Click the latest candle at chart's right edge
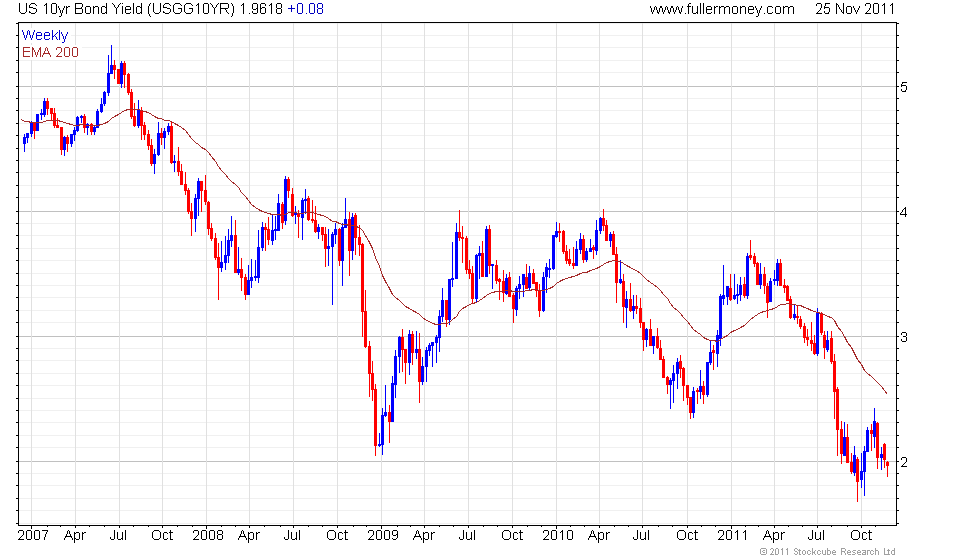The width and height of the screenshot is (980, 560). click(888, 468)
